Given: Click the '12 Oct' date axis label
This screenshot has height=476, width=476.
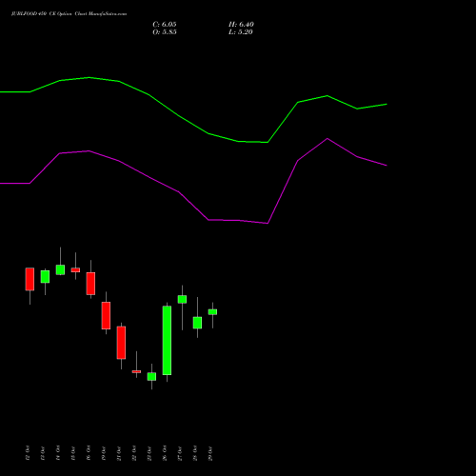Looking at the screenshot, I should 28,453.
